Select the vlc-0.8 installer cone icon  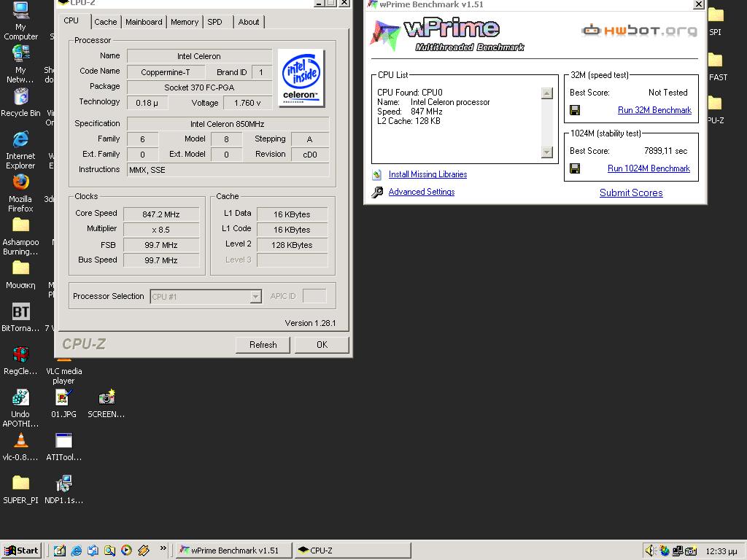(x=20, y=447)
